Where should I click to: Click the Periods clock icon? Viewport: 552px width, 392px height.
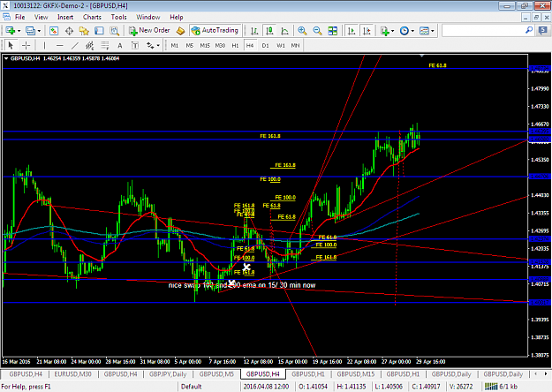(405, 31)
